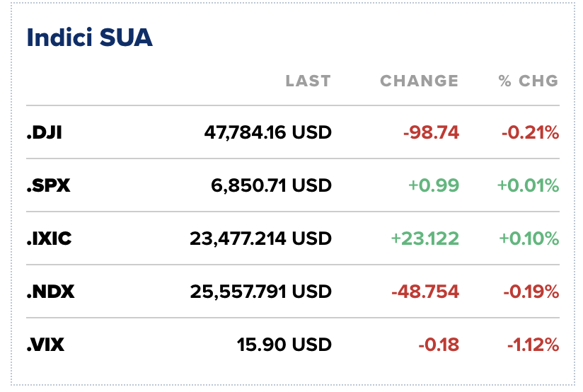Select the IXIC last price 23,477.214 USD
This screenshot has width=583, height=392.
260,238
